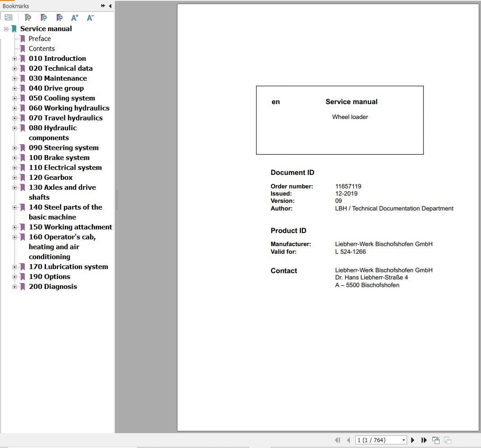This screenshot has width=481, height=448.
Task: Expand the 200 Diagnosis node
Action: [x=14, y=287]
